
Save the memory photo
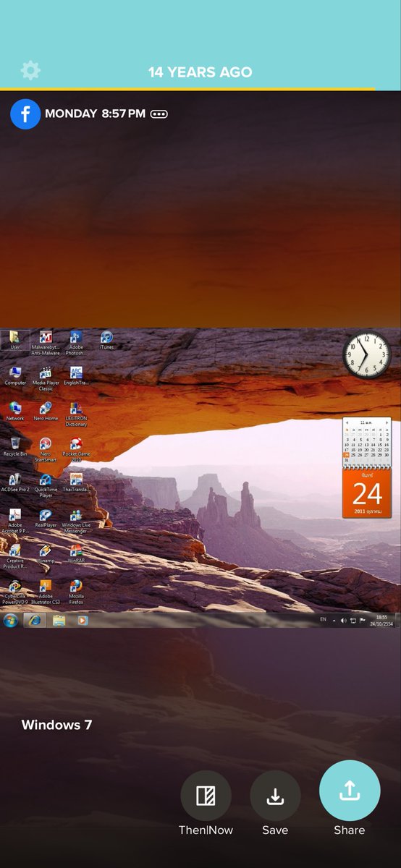click(x=275, y=796)
